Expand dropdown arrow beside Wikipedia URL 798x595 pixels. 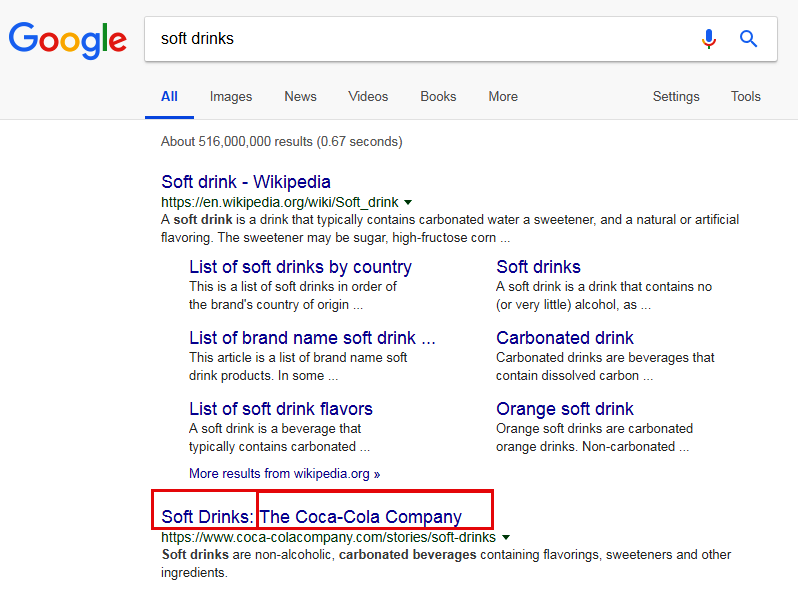408,203
